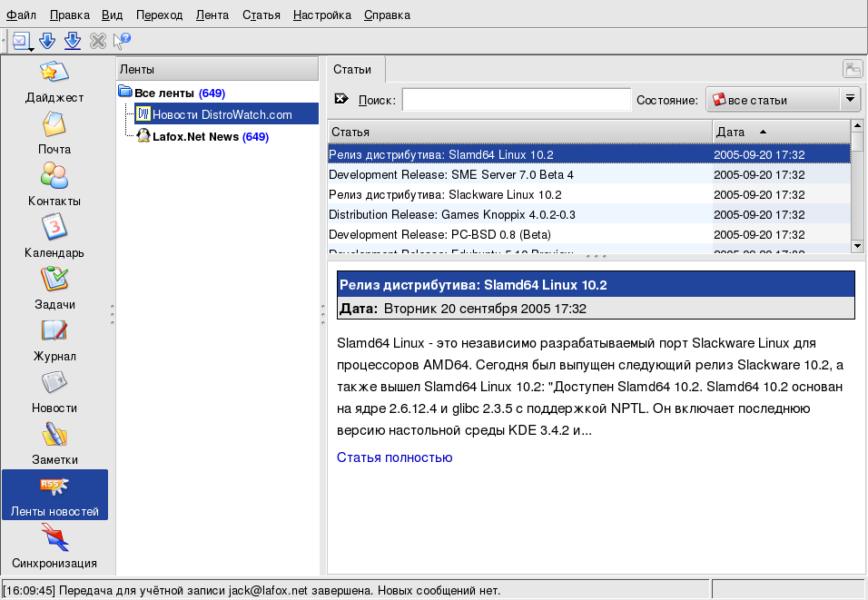The height and width of the screenshot is (600, 868).
Task: Open the Дайджест summary view
Action: [54, 83]
